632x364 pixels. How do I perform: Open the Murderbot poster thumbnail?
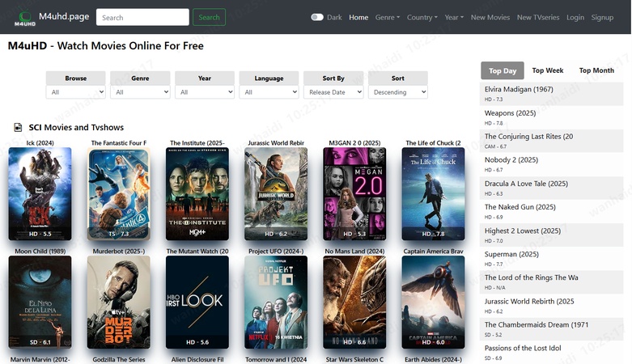(118, 302)
